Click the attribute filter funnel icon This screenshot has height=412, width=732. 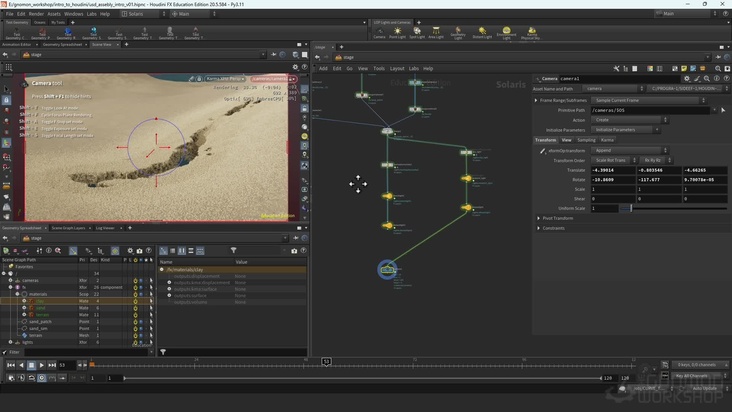pyautogui.click(x=233, y=251)
